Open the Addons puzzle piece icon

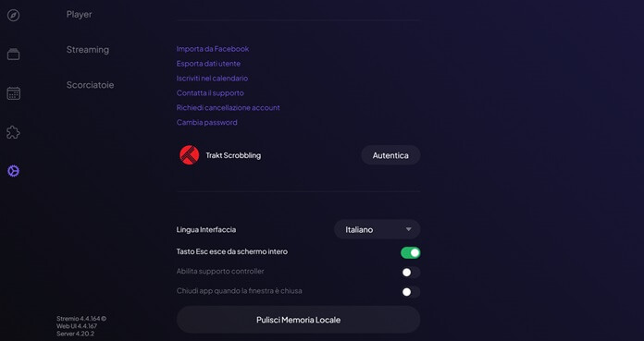tap(13, 132)
